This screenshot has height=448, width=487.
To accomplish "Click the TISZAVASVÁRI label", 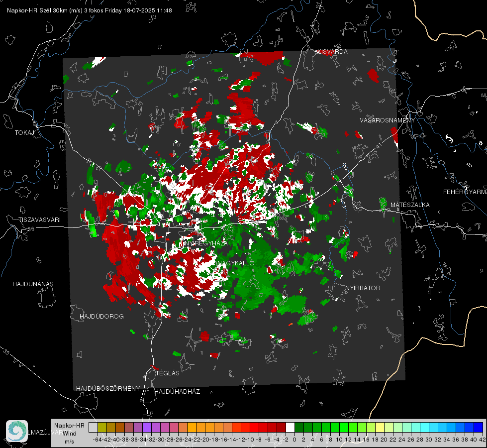I will [x=39, y=220].
